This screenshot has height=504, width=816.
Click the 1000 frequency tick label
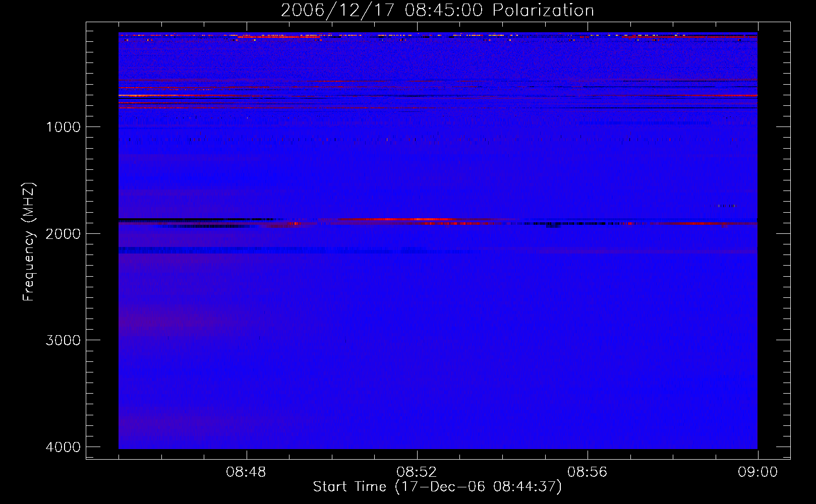click(x=63, y=127)
